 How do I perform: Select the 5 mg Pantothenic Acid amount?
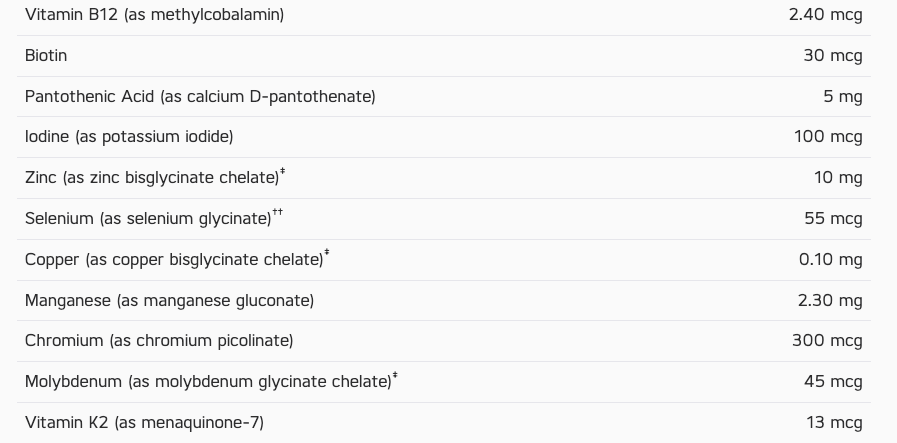842,97
